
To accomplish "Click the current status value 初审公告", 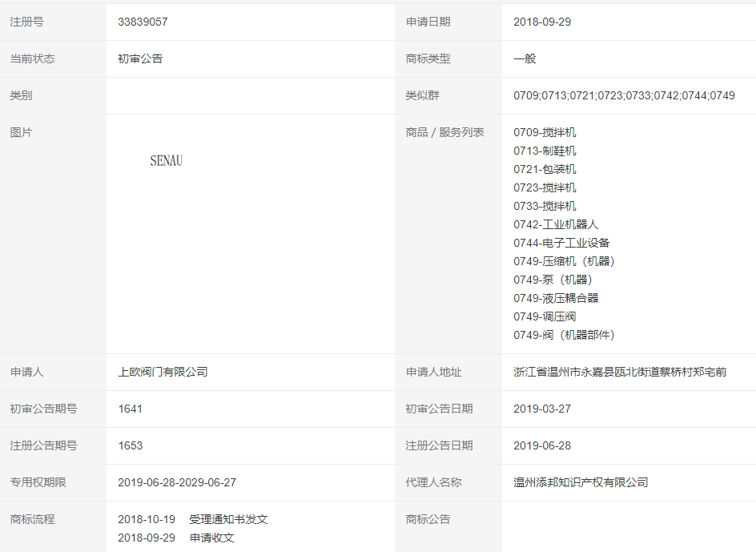I will click(x=140, y=58).
